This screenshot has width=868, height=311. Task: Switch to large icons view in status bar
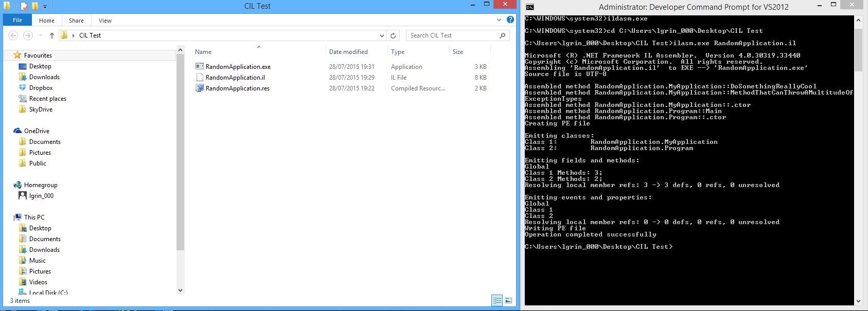coord(508,301)
